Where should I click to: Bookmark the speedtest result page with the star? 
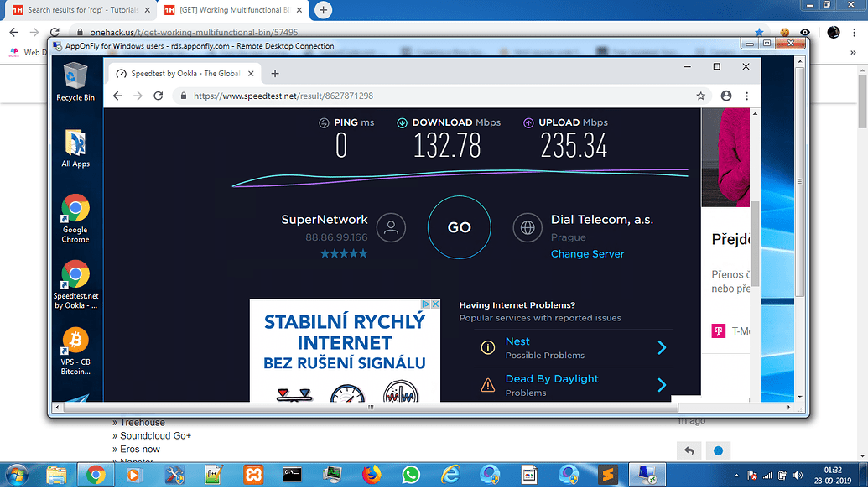700,96
